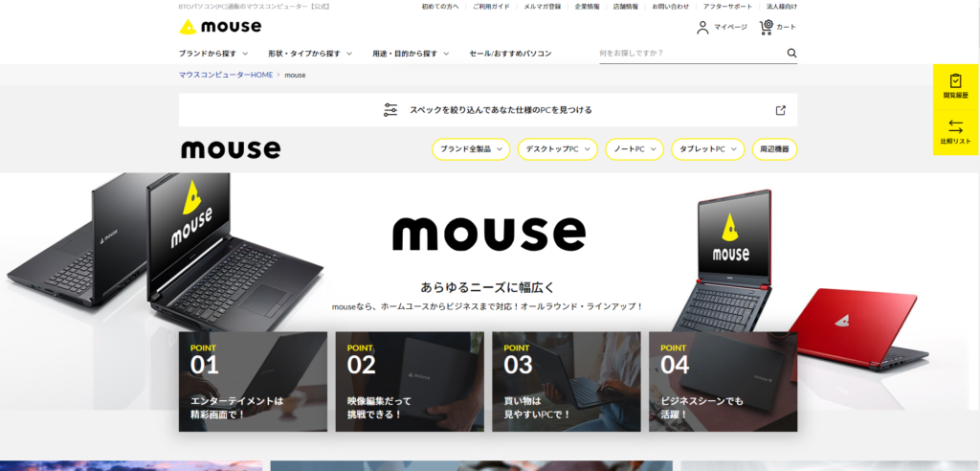
Task: Open タブレットPC dropdown
Action: 708,149
